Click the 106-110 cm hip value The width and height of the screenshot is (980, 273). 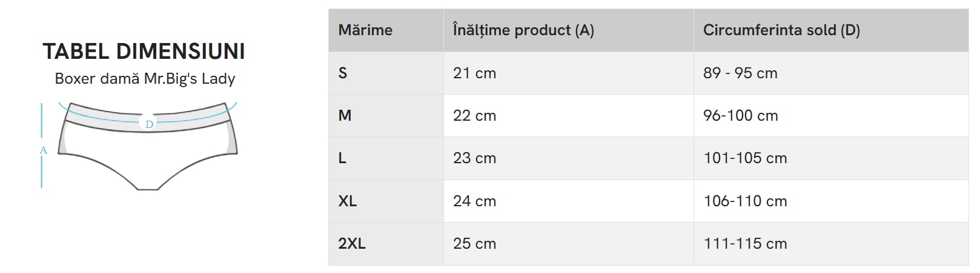pyautogui.click(x=745, y=201)
